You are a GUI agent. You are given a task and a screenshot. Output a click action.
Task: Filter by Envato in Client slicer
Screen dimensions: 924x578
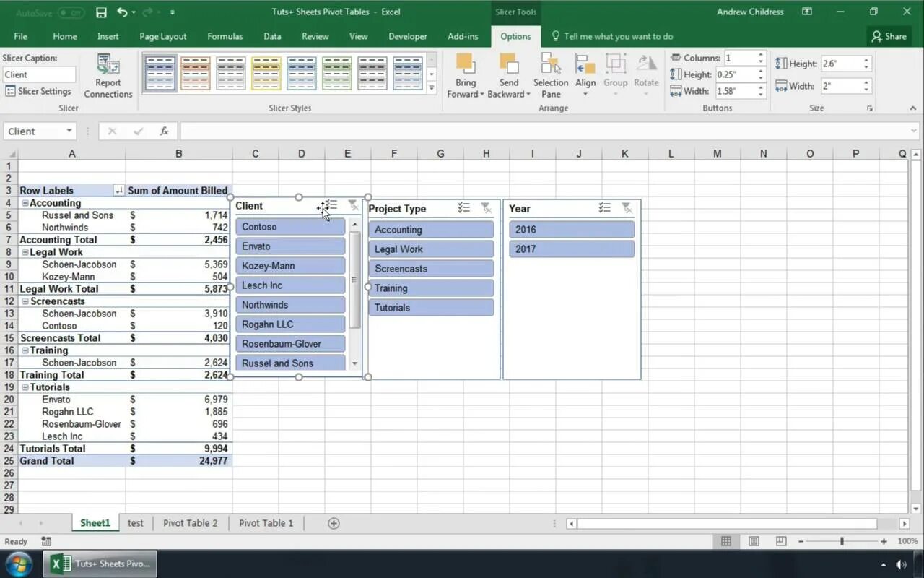point(290,246)
